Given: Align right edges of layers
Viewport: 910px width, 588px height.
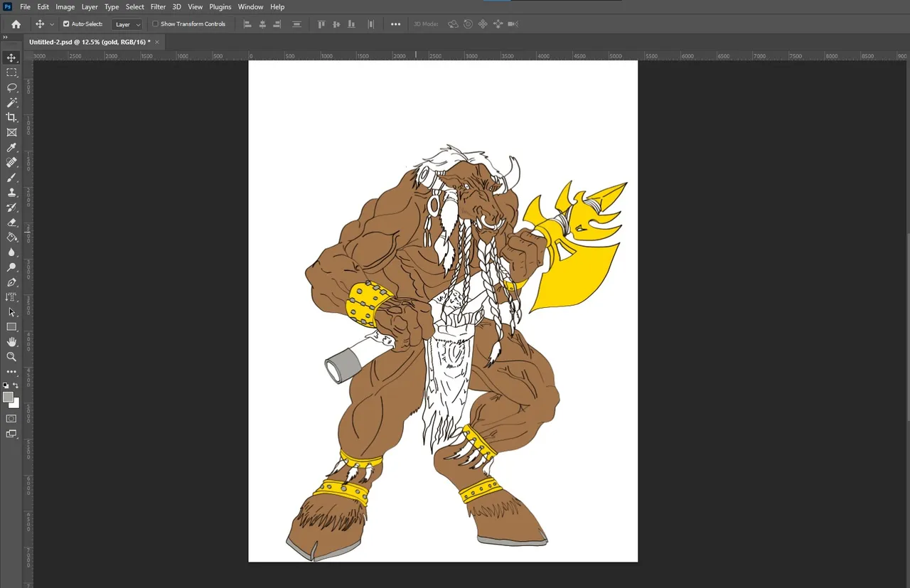Looking at the screenshot, I should tap(277, 24).
